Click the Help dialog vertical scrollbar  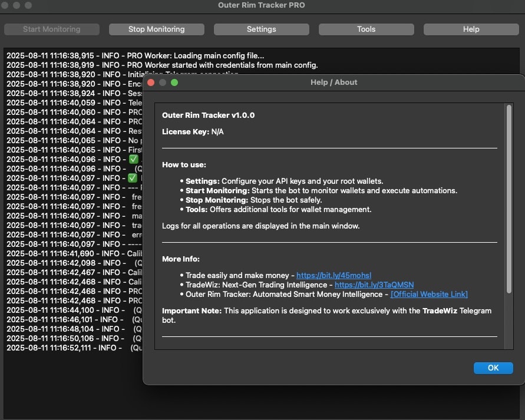[509, 199]
